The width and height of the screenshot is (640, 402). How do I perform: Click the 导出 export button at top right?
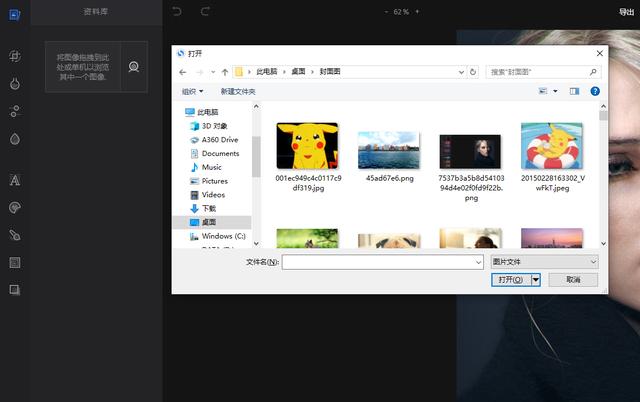626,11
